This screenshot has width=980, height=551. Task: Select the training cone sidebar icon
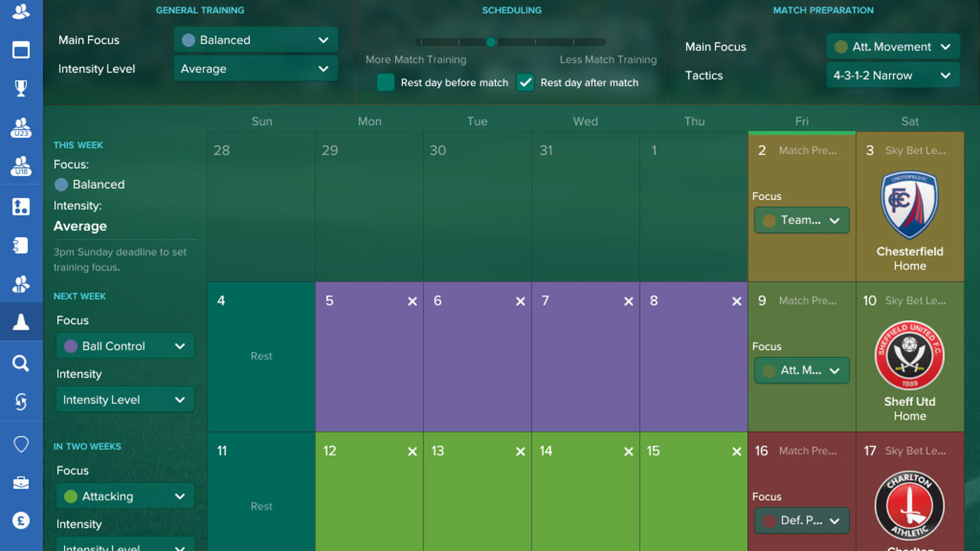21,322
